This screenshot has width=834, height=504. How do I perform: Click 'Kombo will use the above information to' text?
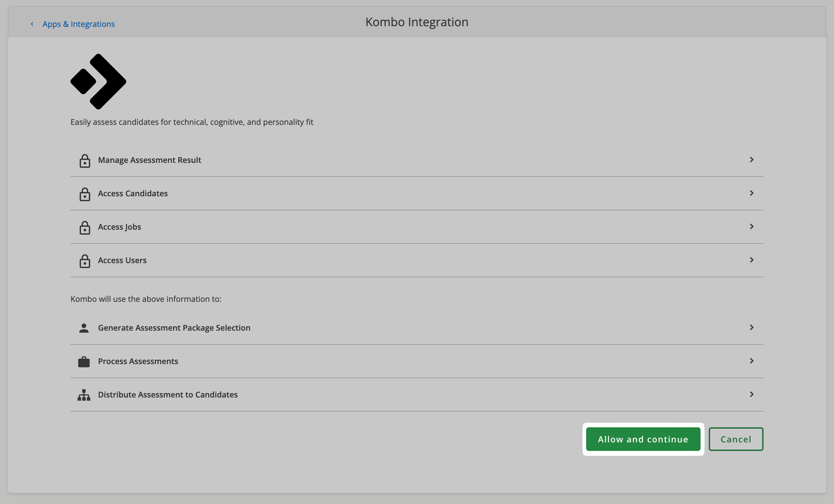coord(146,299)
